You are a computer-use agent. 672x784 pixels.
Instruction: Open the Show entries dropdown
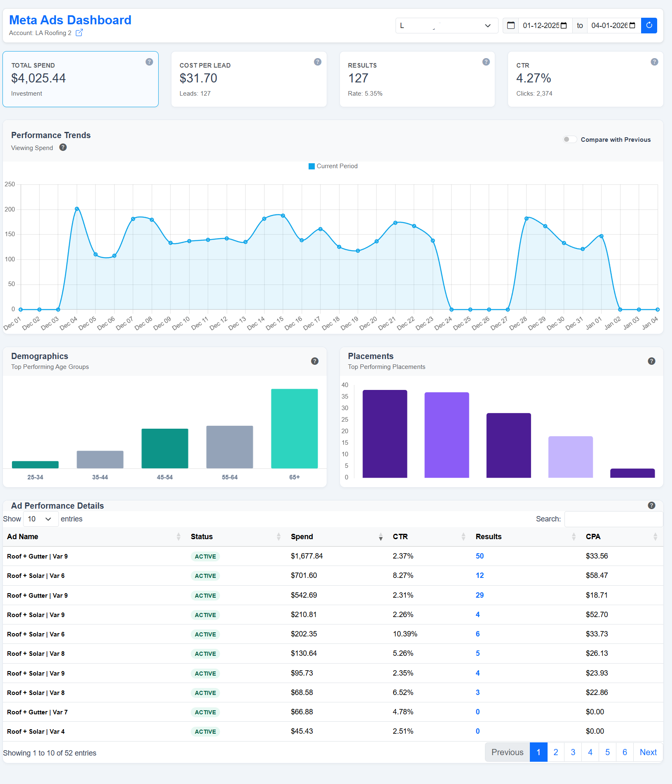40,519
